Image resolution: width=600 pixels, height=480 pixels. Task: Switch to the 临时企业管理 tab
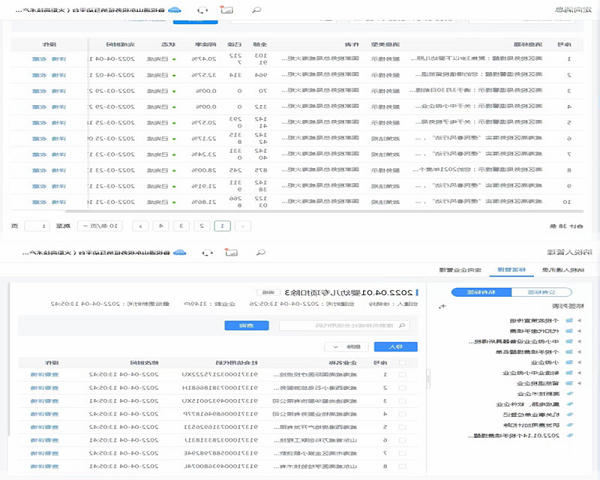pos(460,270)
